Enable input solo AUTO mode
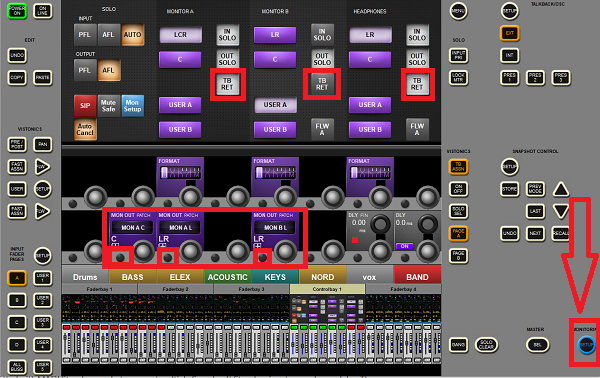600x378 pixels. (132, 34)
